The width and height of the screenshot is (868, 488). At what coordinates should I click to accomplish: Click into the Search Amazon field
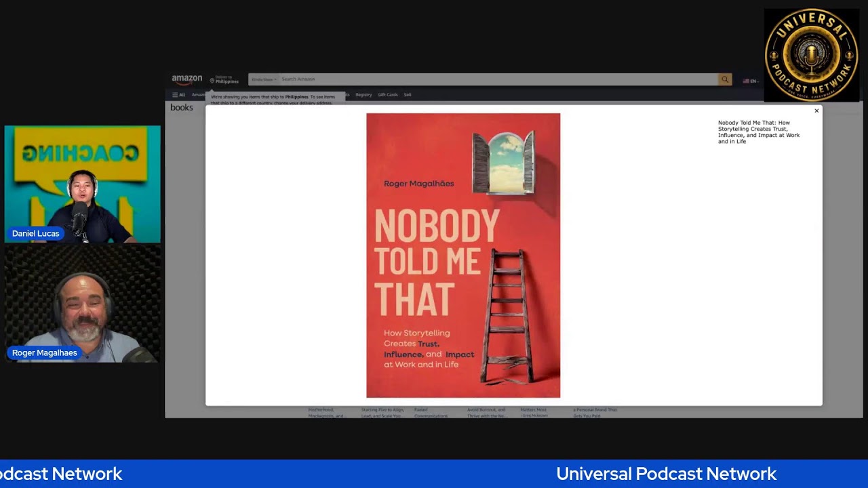click(x=498, y=79)
